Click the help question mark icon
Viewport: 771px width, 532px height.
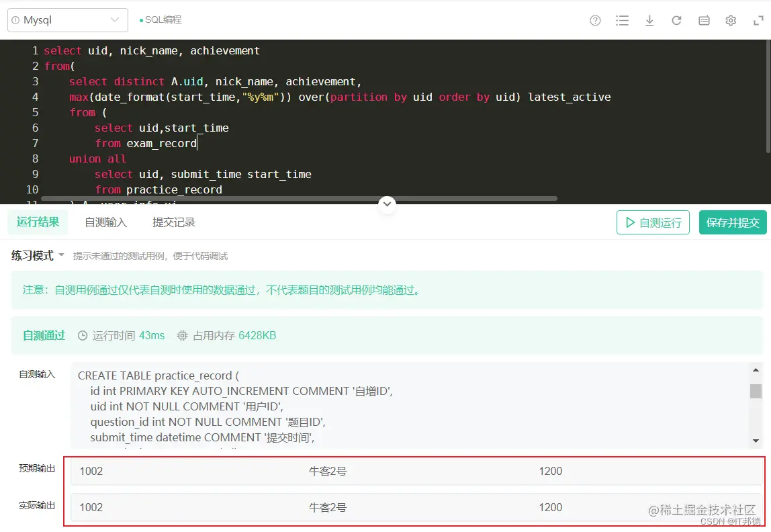click(x=595, y=20)
